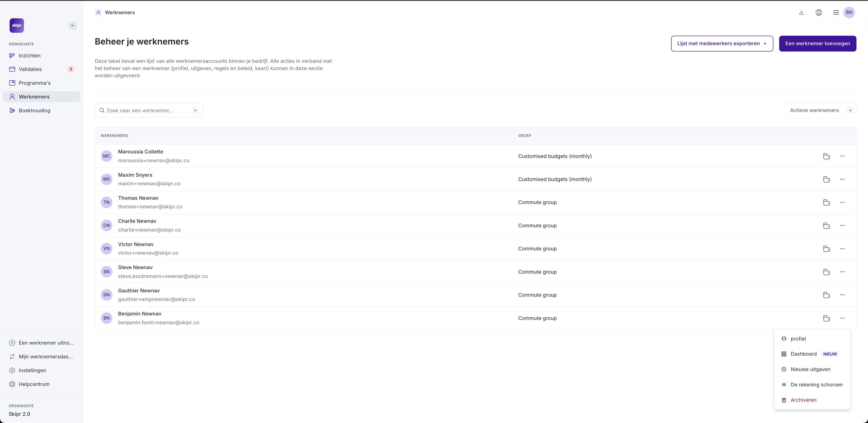Click the Skipr logo

click(17, 26)
